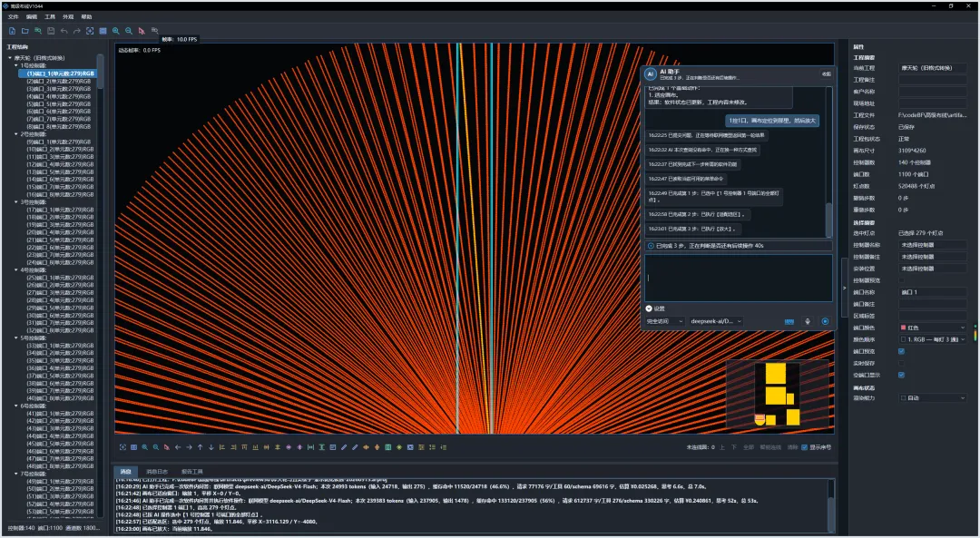This screenshot has height=538, width=980.
Task: Toggle the 端口预览 checkbox
Action: click(x=901, y=351)
